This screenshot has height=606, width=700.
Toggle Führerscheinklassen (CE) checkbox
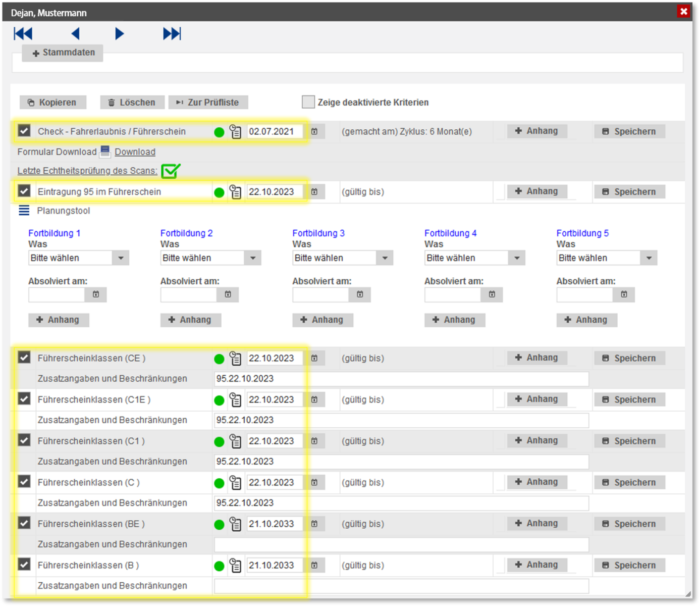coord(24,358)
